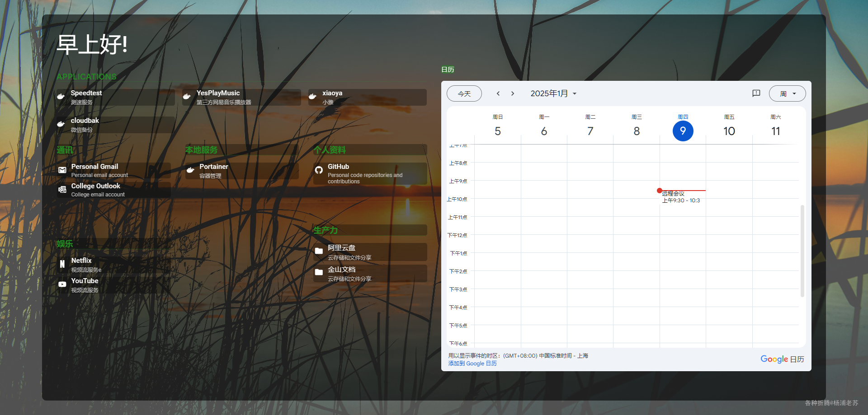
Task: Go to next week in calendar
Action: pyautogui.click(x=513, y=93)
